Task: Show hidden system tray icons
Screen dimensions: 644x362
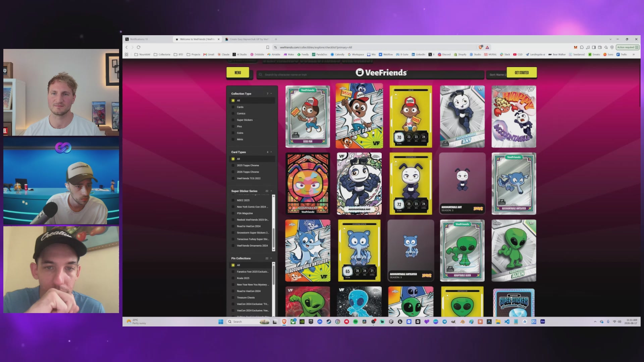Action: click(x=595, y=322)
